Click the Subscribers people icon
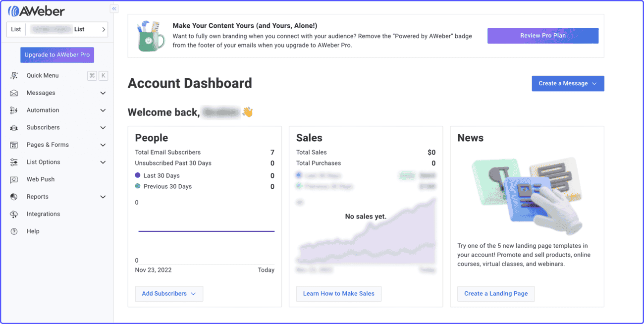 coord(14,128)
